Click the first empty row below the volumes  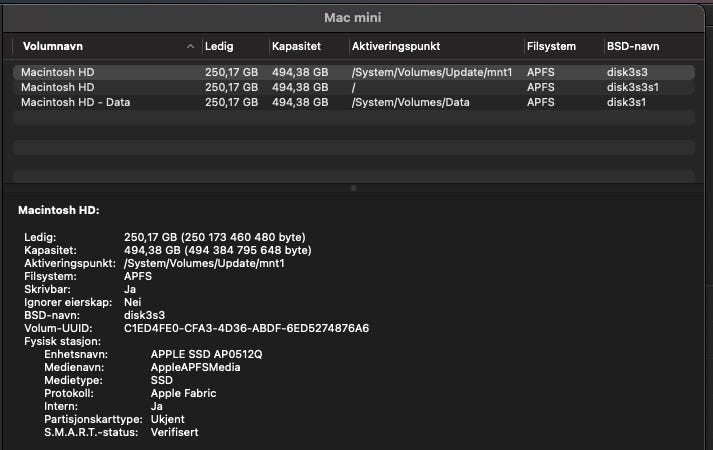(352, 118)
